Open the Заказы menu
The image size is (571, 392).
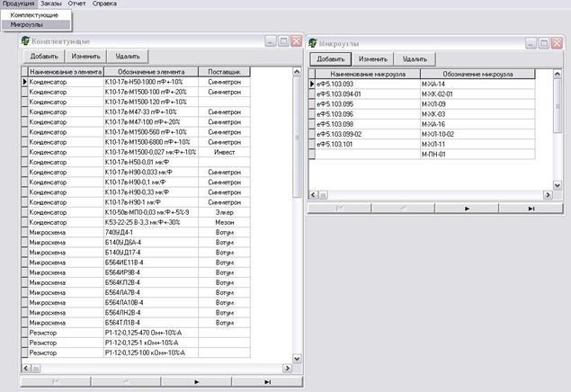pyautogui.click(x=51, y=4)
